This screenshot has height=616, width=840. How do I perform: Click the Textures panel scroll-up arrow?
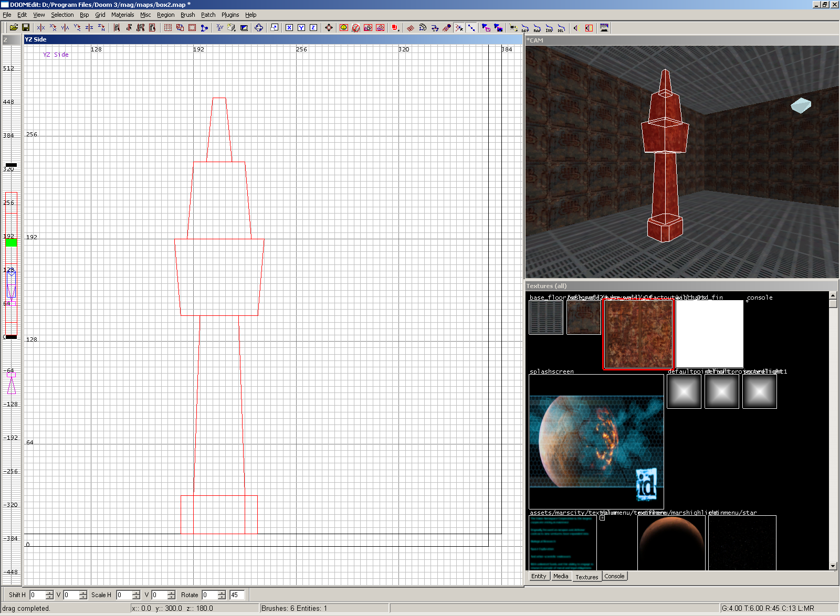click(x=833, y=295)
